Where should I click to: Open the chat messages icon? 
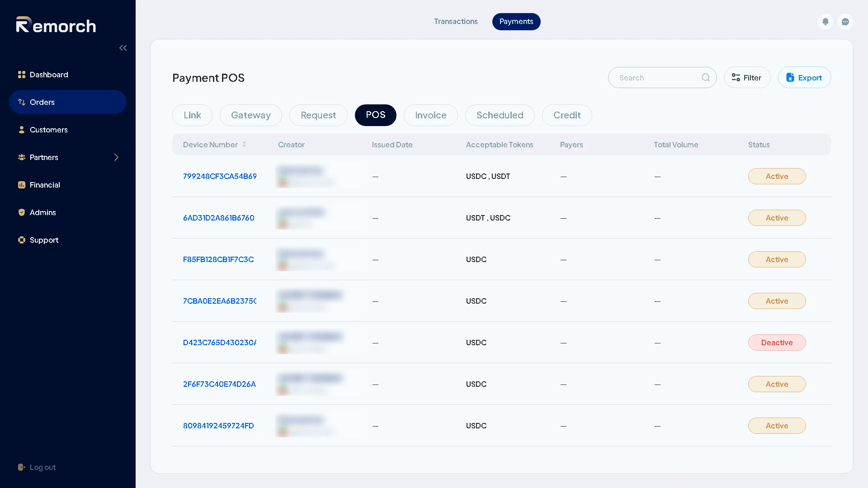pos(845,22)
